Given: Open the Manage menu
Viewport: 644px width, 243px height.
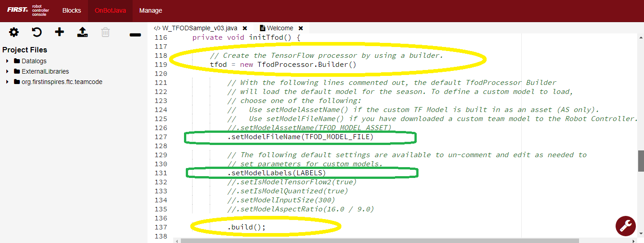Looking at the screenshot, I should pos(151,10).
